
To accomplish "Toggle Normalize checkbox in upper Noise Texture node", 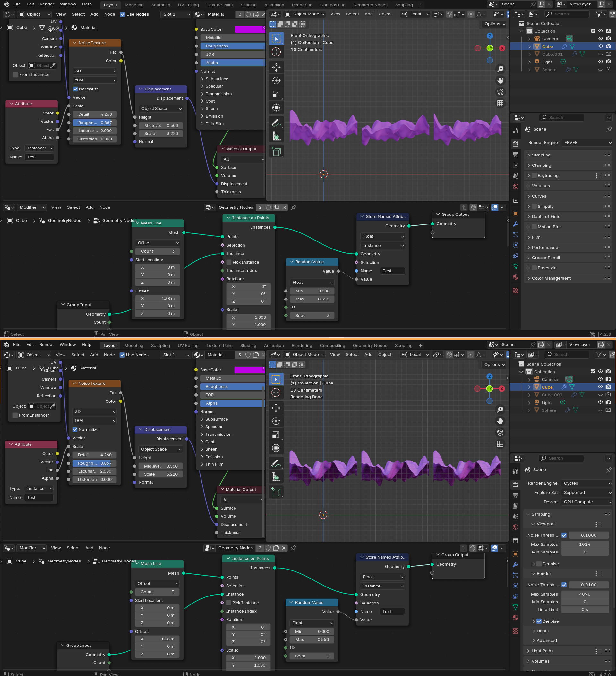I will (75, 89).
